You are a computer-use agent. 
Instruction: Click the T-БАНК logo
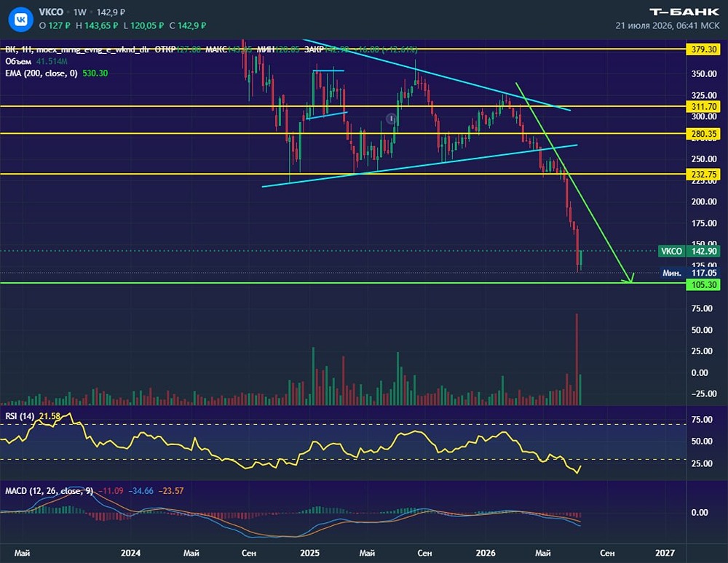click(684, 12)
